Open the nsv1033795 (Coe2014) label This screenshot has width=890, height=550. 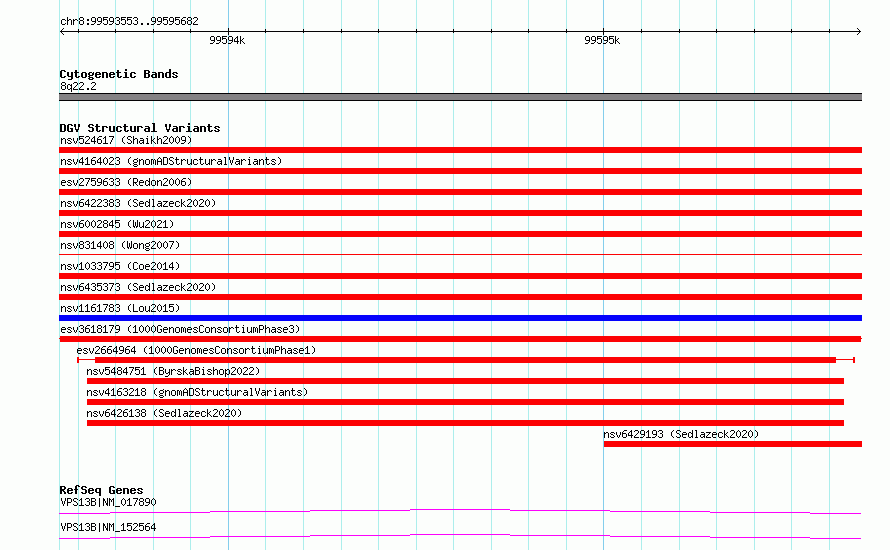point(120,266)
